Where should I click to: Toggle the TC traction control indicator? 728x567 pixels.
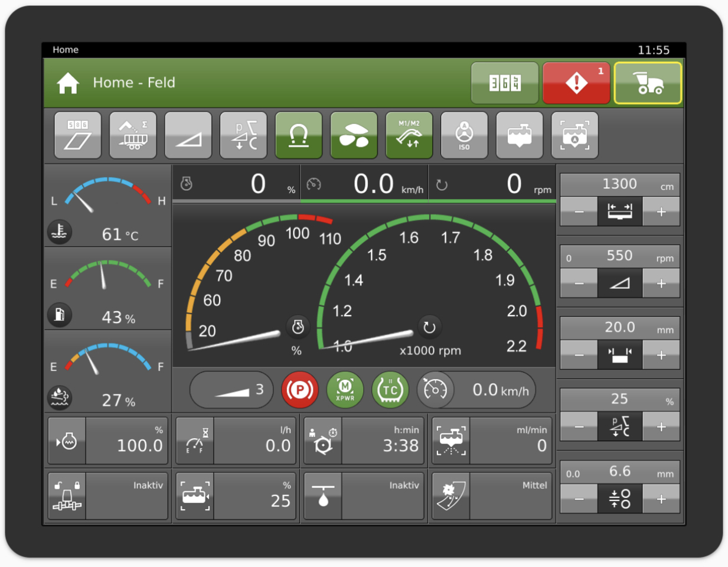(x=391, y=390)
